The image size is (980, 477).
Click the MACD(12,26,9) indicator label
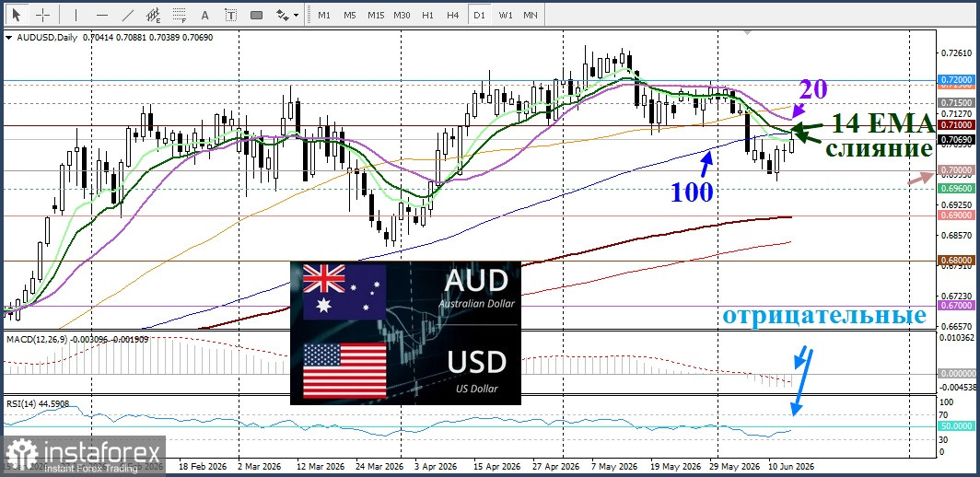click(x=37, y=339)
